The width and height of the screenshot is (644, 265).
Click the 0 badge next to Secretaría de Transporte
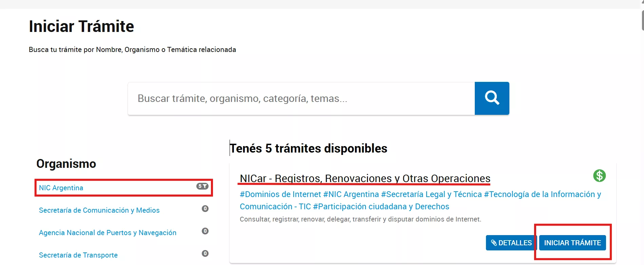(x=205, y=253)
